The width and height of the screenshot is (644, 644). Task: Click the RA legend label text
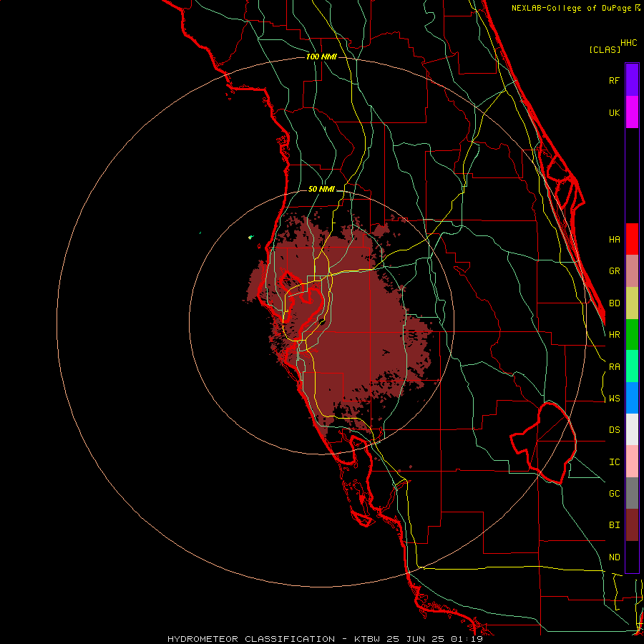(614, 367)
